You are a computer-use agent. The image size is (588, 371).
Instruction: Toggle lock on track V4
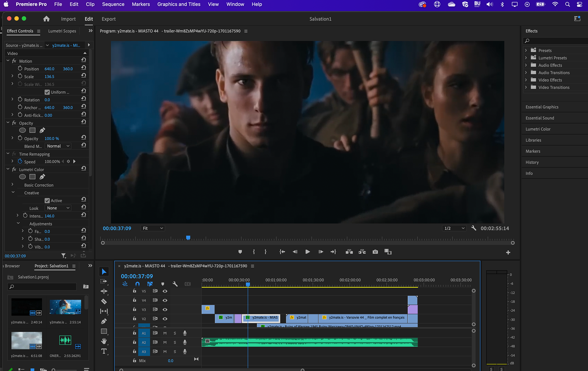click(x=134, y=300)
